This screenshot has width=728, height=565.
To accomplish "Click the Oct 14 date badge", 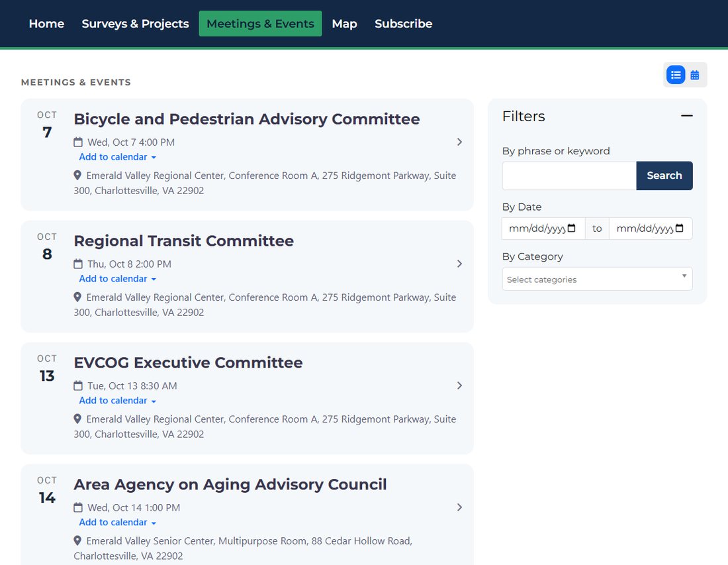I will click(x=47, y=491).
